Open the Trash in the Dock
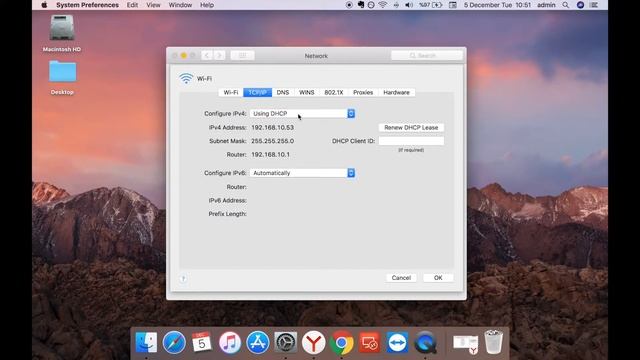640x360 pixels. pos(493,342)
